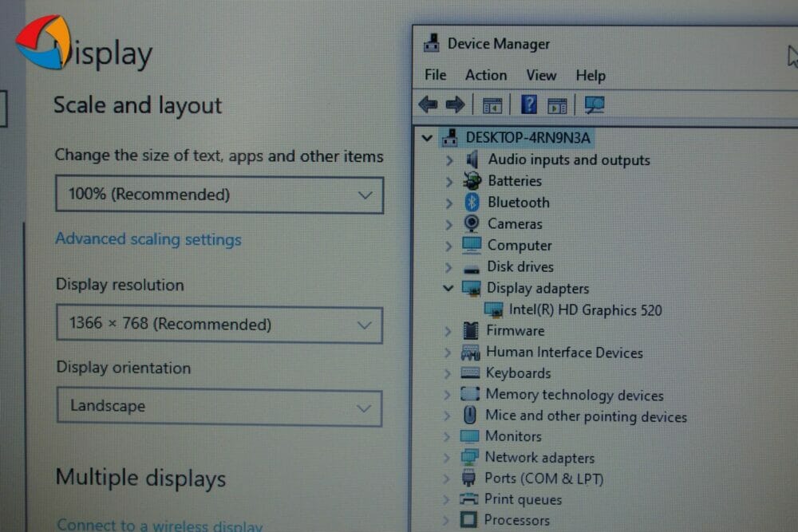
Task: Click the Bluetooth category icon
Action: (x=472, y=203)
